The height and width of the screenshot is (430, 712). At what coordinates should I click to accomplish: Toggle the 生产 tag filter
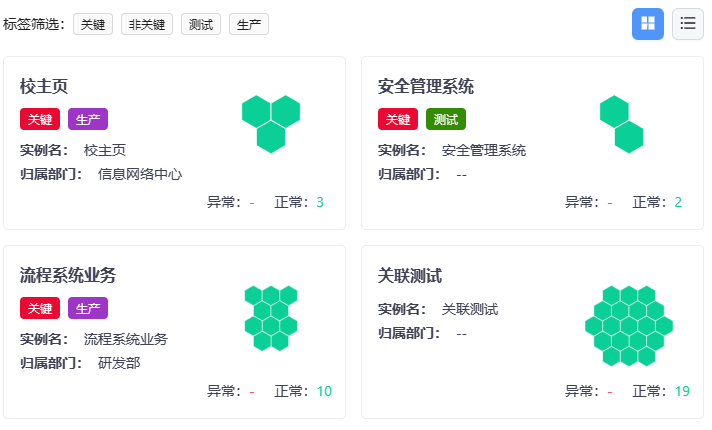(249, 24)
